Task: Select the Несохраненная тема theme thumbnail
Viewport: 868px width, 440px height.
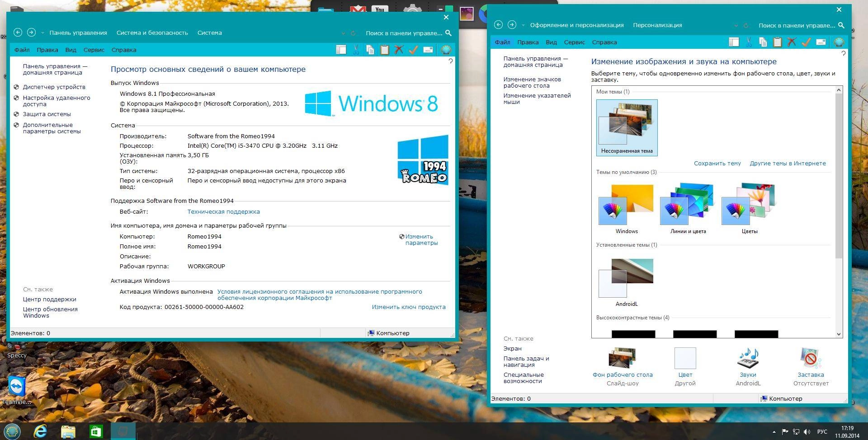Action: point(627,128)
